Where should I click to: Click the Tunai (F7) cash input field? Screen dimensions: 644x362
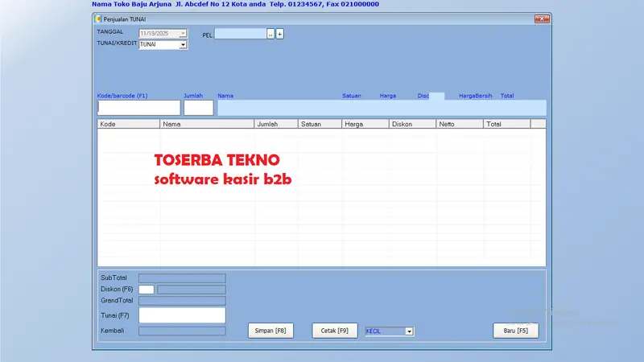coord(182,315)
